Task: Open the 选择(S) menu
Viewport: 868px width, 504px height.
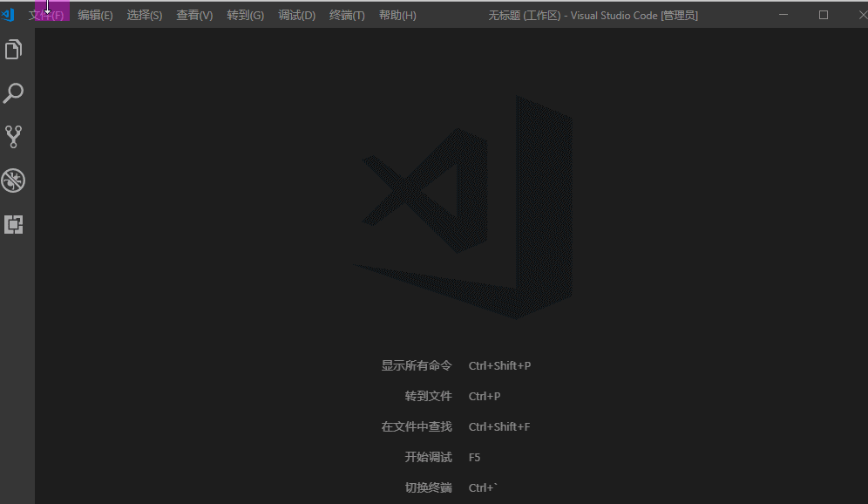Action: [x=145, y=15]
